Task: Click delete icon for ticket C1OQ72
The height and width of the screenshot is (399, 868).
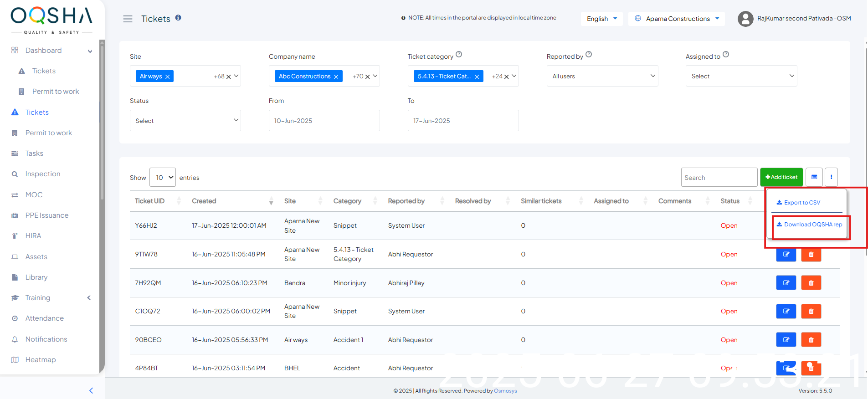Action: 811,311
